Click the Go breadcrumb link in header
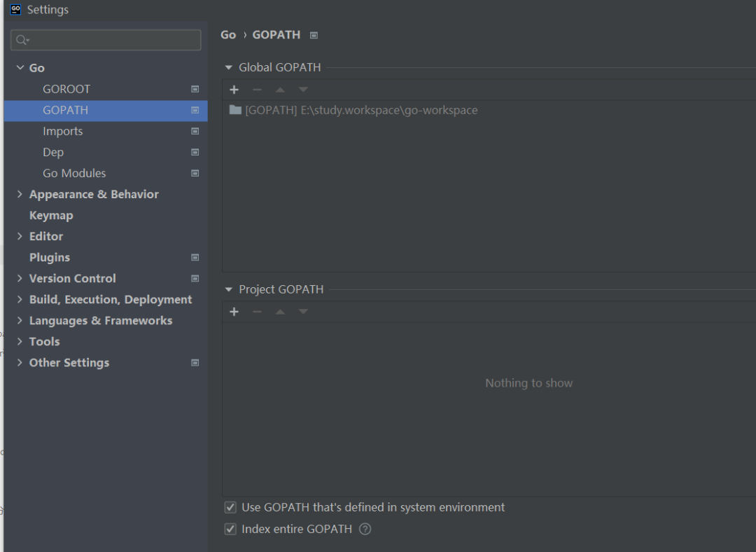The width and height of the screenshot is (756, 552). click(x=228, y=35)
